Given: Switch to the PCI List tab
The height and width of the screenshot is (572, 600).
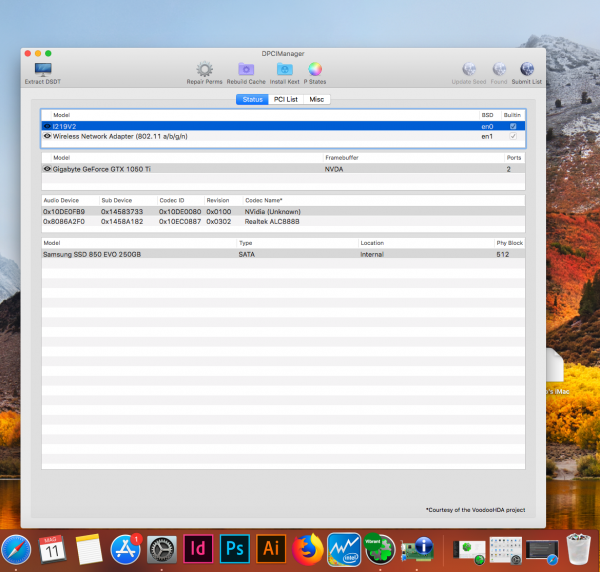Looking at the screenshot, I should pos(285,99).
